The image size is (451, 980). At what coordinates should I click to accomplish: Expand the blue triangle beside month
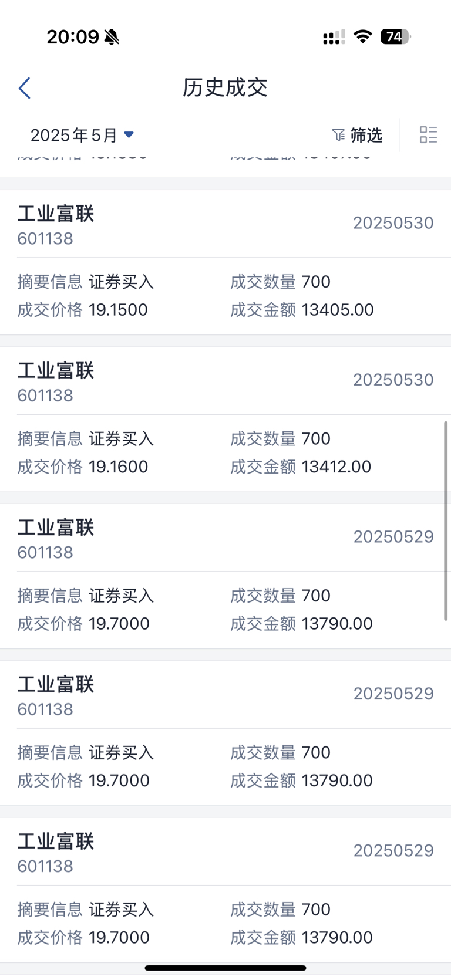(129, 134)
